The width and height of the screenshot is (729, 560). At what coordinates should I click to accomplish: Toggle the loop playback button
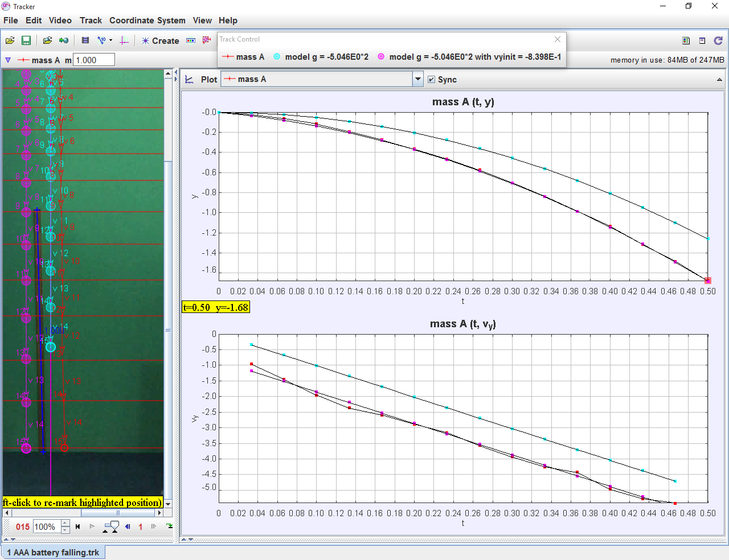coord(169,526)
